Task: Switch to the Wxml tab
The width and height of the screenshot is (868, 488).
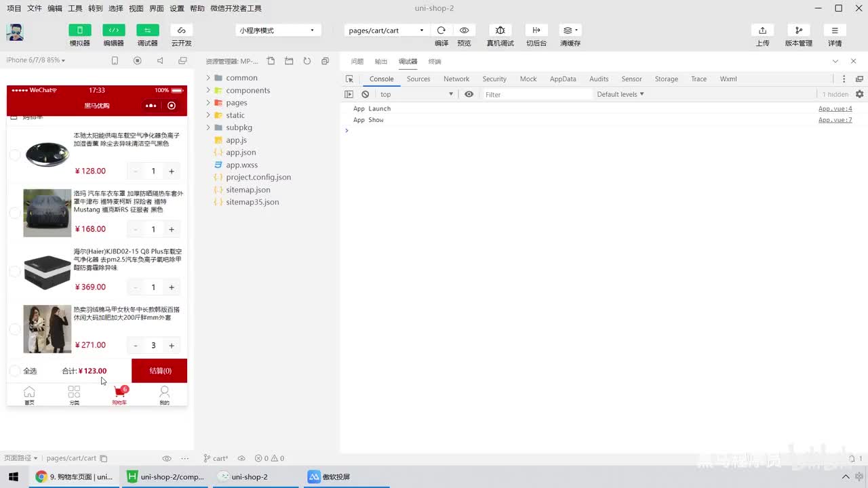Action: 728,79
